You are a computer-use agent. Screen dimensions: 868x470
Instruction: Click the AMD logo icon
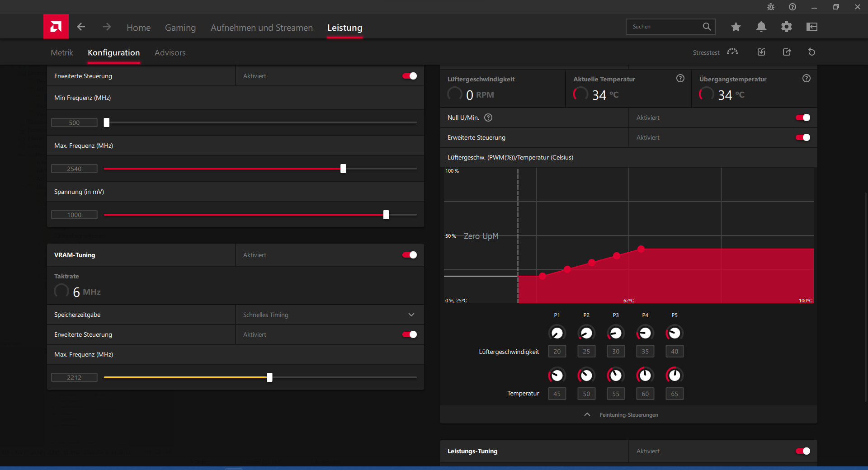(x=56, y=27)
